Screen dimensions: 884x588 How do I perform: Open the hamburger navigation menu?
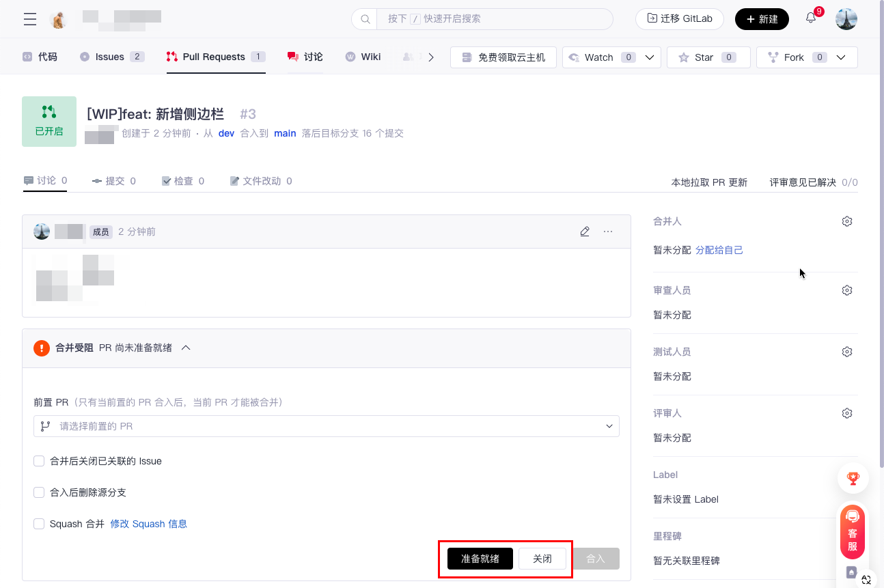coord(30,19)
